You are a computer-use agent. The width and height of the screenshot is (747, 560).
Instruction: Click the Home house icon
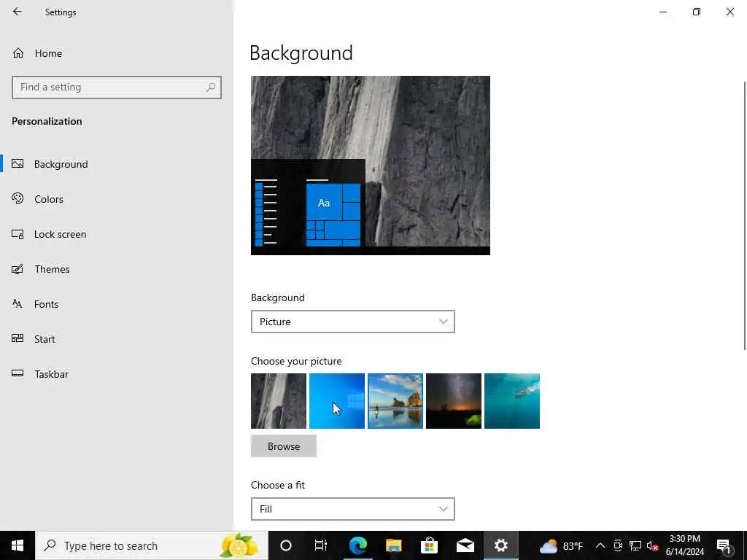tap(18, 53)
